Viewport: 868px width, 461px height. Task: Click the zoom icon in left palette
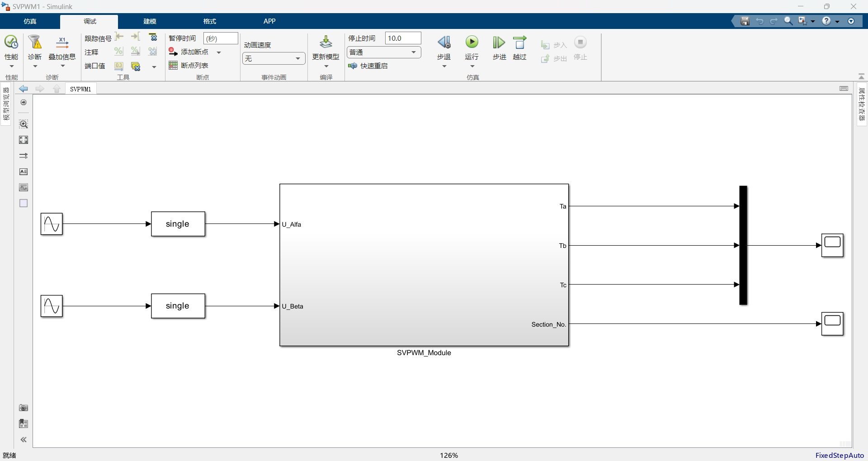(24, 124)
